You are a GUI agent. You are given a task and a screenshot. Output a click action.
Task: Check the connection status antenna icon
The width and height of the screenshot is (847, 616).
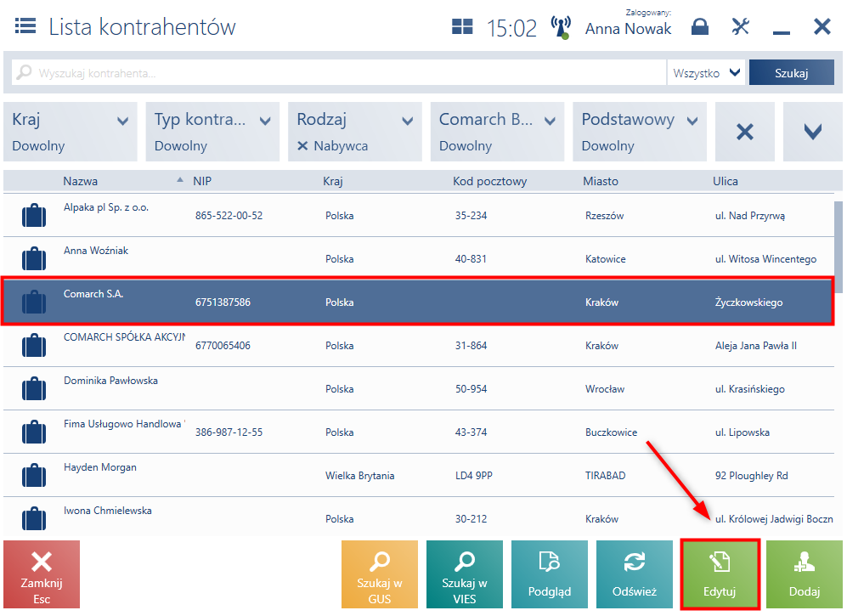(561, 27)
